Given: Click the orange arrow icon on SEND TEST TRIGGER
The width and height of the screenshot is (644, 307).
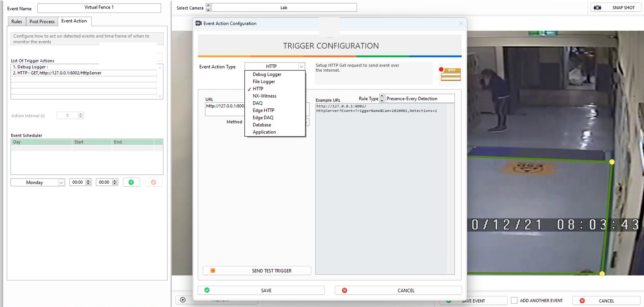Looking at the screenshot, I should (x=213, y=271).
